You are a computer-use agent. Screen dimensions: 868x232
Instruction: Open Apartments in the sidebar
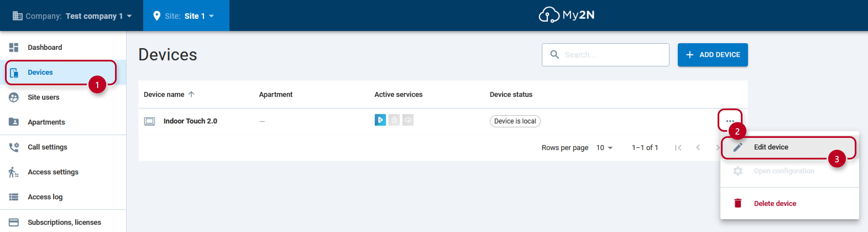(63, 122)
